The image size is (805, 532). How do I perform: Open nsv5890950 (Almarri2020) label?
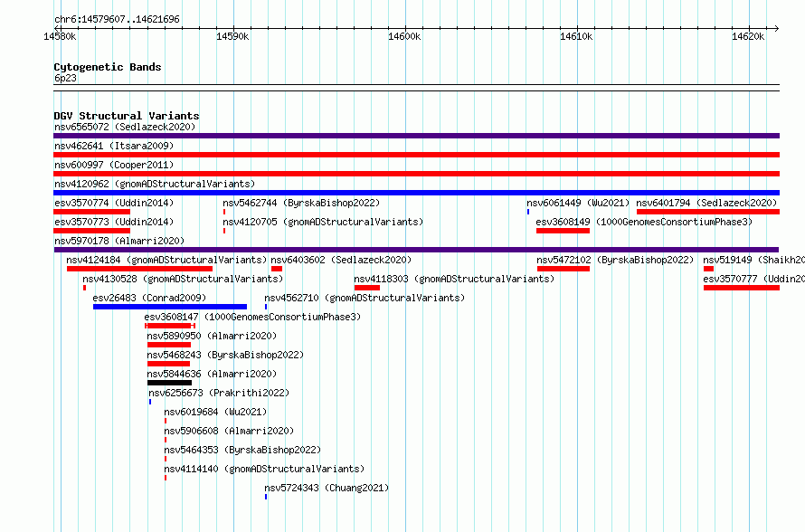click(x=212, y=336)
